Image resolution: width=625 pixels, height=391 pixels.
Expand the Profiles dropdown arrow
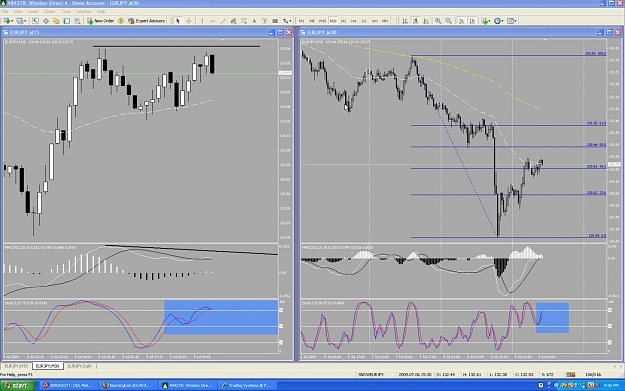(25, 21)
